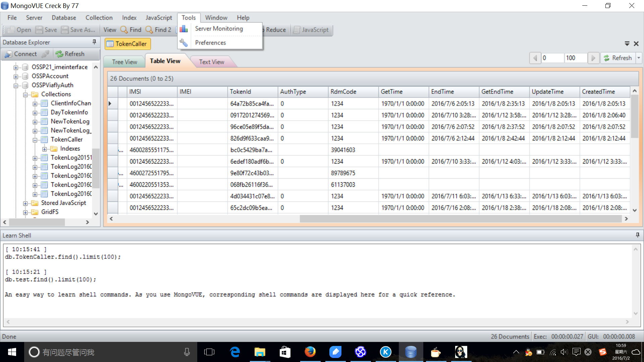The height and width of the screenshot is (362, 644).
Task: Open the Refresh dropdown arrow
Action: click(x=639, y=58)
